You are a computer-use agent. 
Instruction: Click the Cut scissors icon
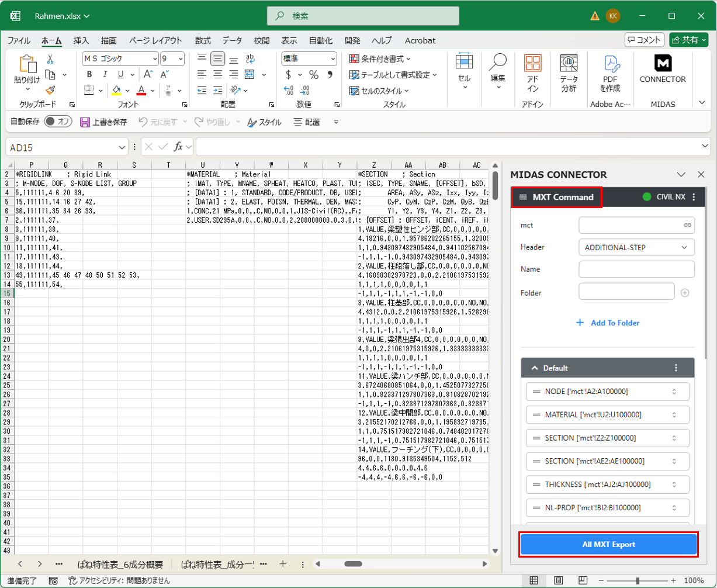[50, 59]
